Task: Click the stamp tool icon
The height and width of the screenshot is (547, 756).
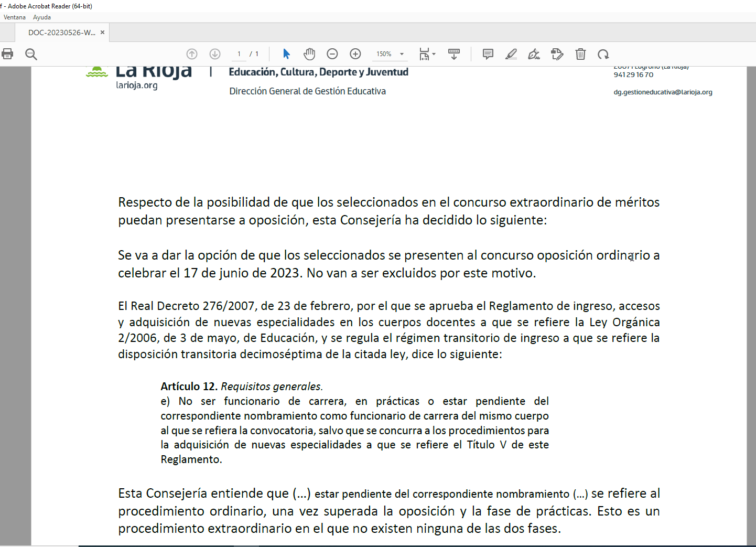Action: click(x=557, y=54)
